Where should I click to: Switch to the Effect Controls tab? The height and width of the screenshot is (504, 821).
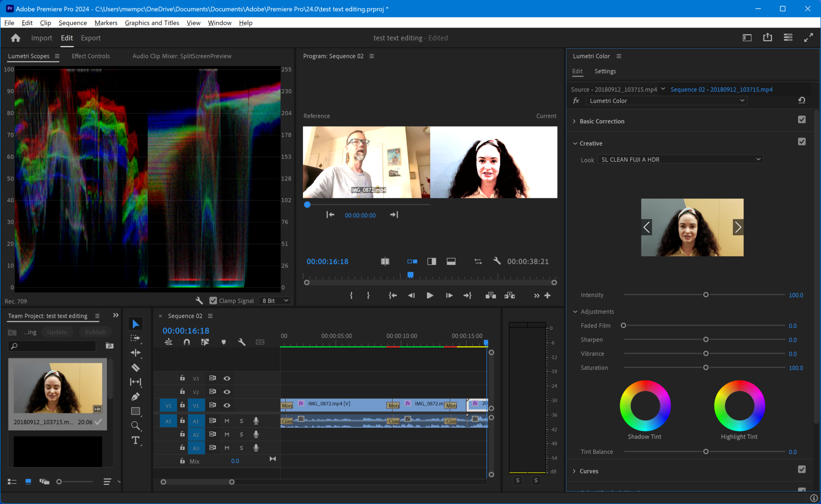[90, 56]
